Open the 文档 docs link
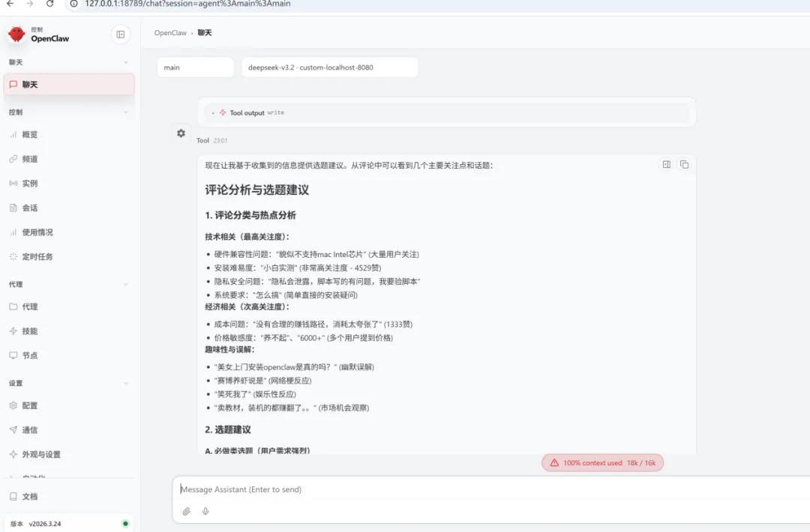Screen dimensions: 810x532 (69, 496)
